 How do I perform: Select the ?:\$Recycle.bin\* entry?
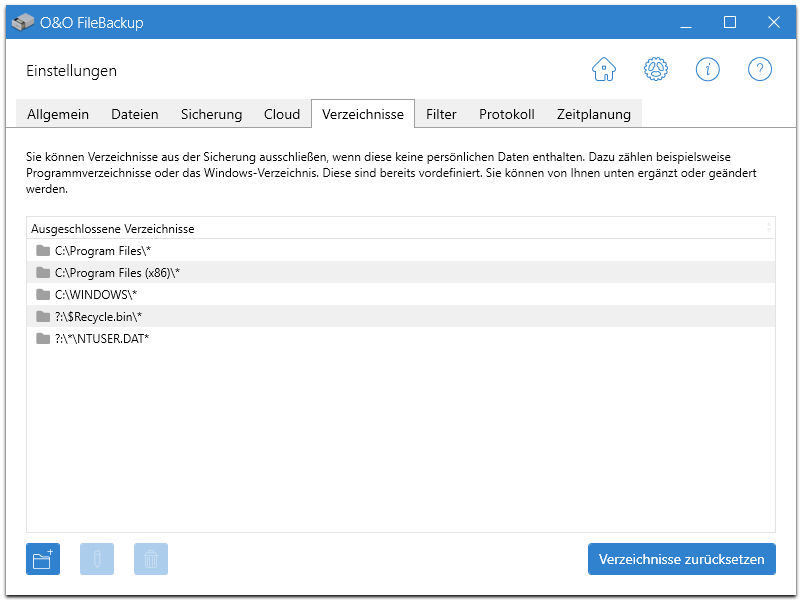tap(400, 317)
